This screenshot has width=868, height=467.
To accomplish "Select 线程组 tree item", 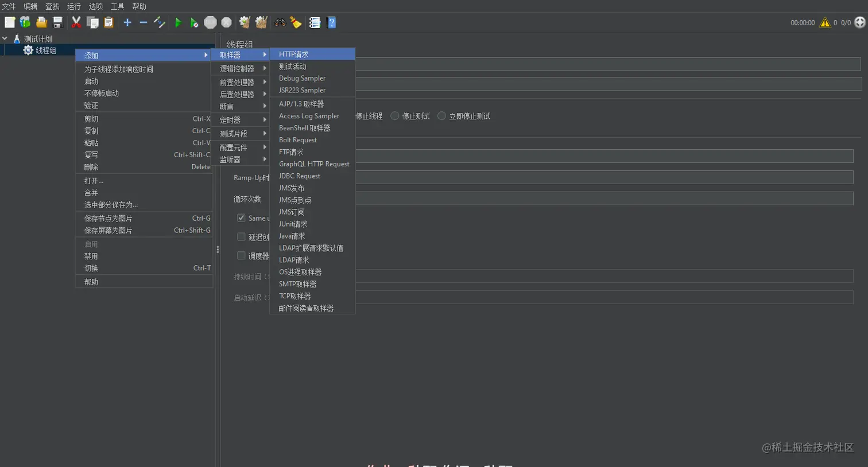I will point(46,50).
